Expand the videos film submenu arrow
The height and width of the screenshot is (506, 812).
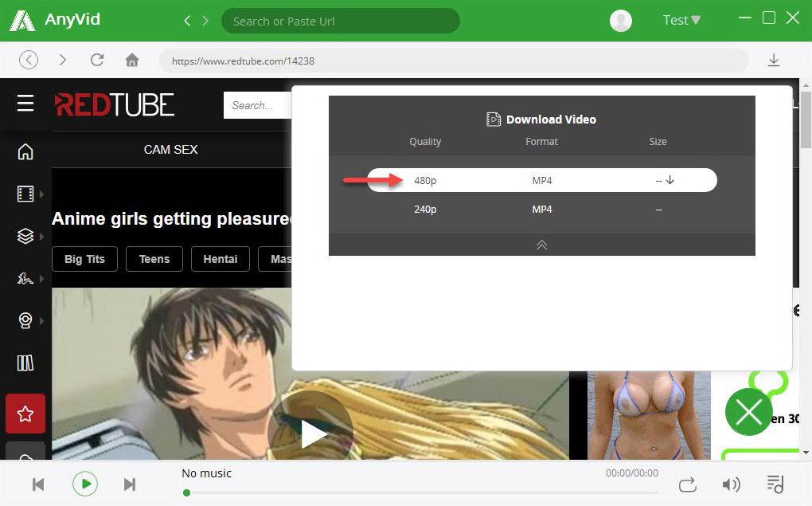pos(42,194)
